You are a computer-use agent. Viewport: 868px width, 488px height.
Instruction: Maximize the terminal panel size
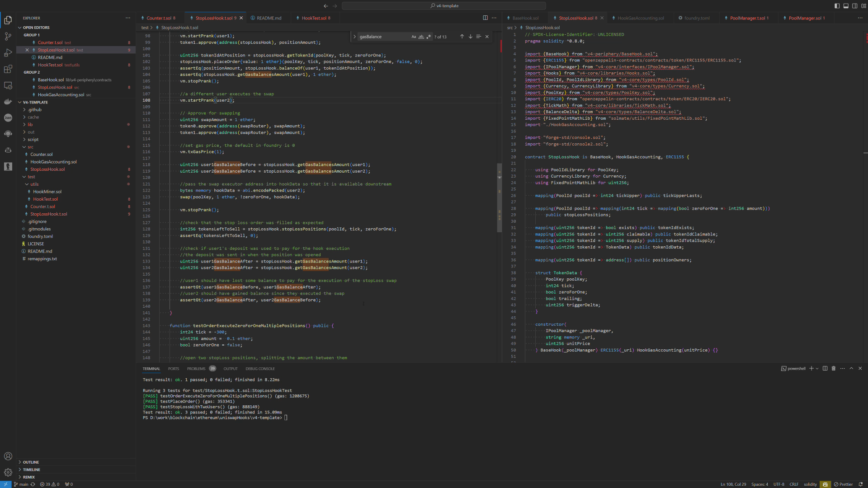[851, 369]
